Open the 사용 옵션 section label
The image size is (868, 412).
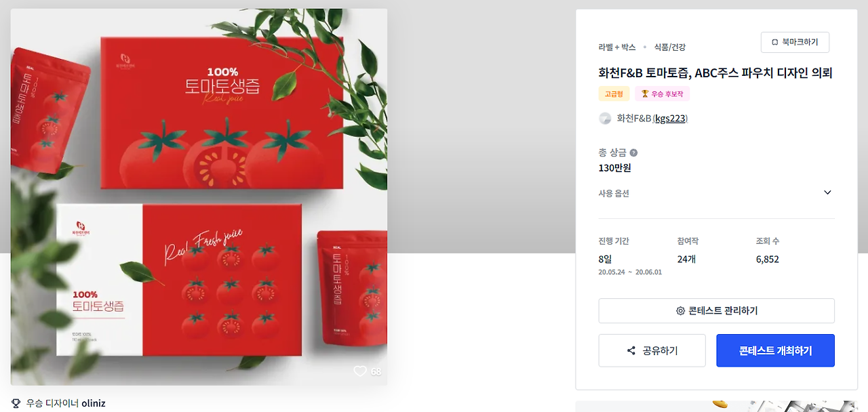pyautogui.click(x=614, y=193)
